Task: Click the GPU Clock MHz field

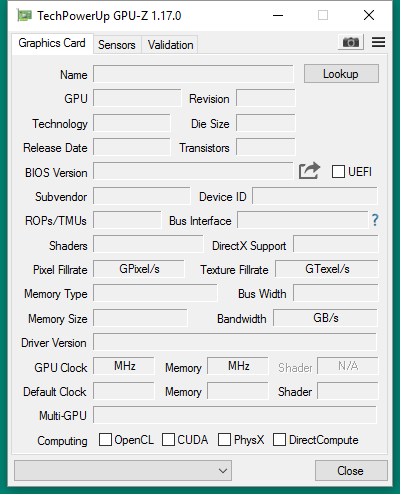Action: pyautogui.click(x=124, y=366)
